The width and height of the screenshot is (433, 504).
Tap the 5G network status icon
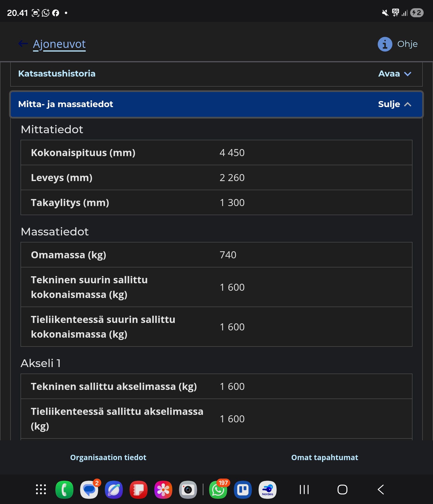(395, 13)
